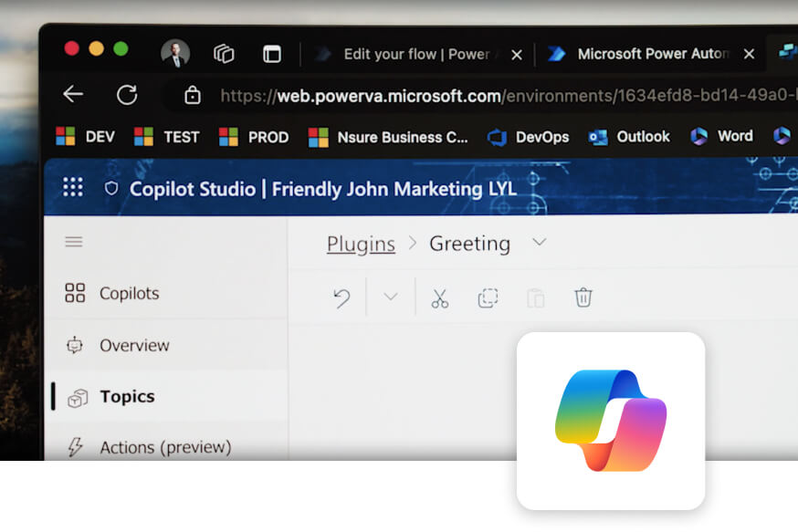Toggle the vertical tabs sidebar icon

point(272,54)
